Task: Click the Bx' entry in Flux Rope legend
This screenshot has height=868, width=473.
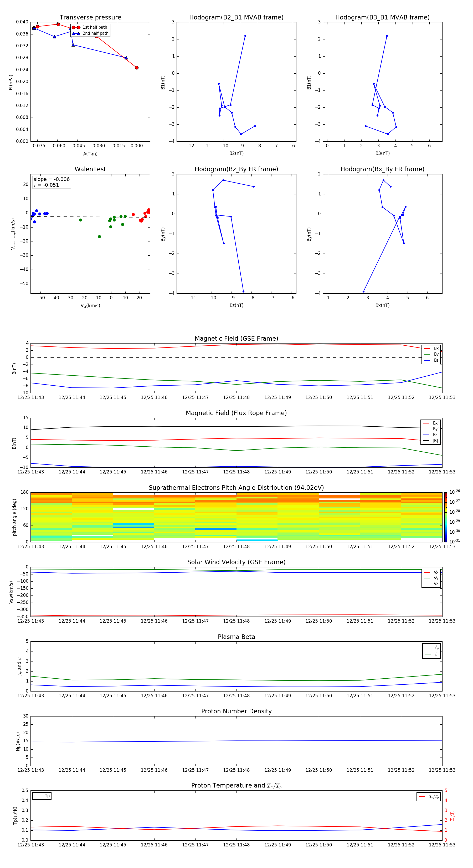Action: tap(431, 423)
